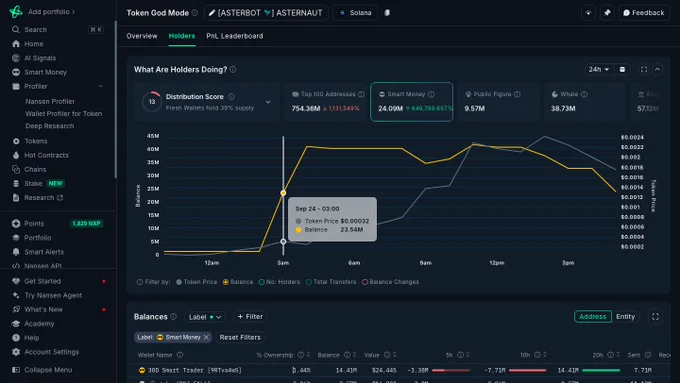The image size is (680, 383).
Task: Click the pin icon in top bar
Action: coord(607,13)
